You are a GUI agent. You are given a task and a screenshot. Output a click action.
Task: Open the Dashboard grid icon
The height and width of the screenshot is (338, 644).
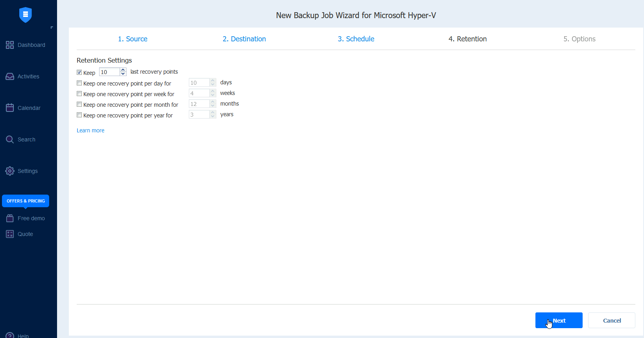coord(10,45)
